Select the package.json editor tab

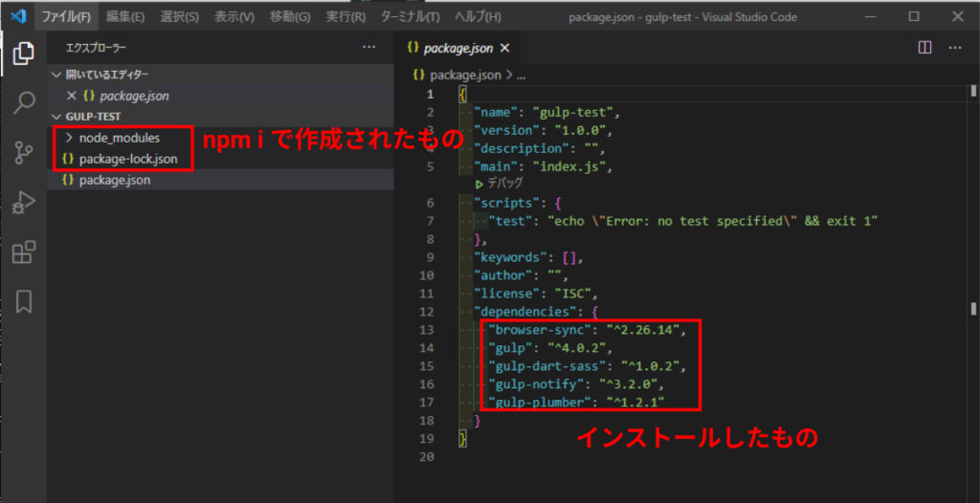point(457,48)
